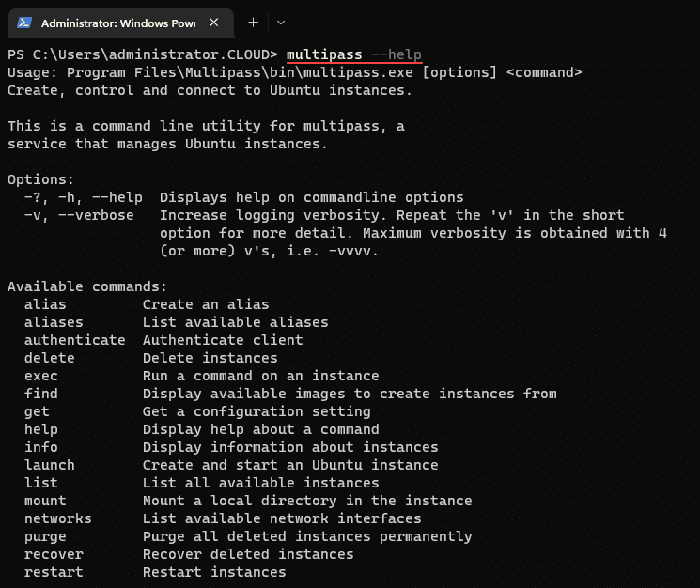
Task: Click the 'restart' command name
Action: click(54, 572)
